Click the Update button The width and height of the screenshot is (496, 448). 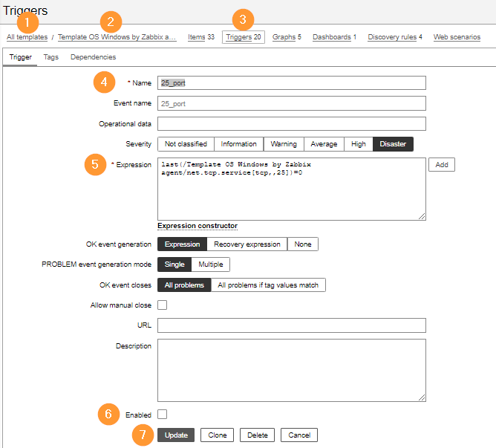pyautogui.click(x=176, y=435)
